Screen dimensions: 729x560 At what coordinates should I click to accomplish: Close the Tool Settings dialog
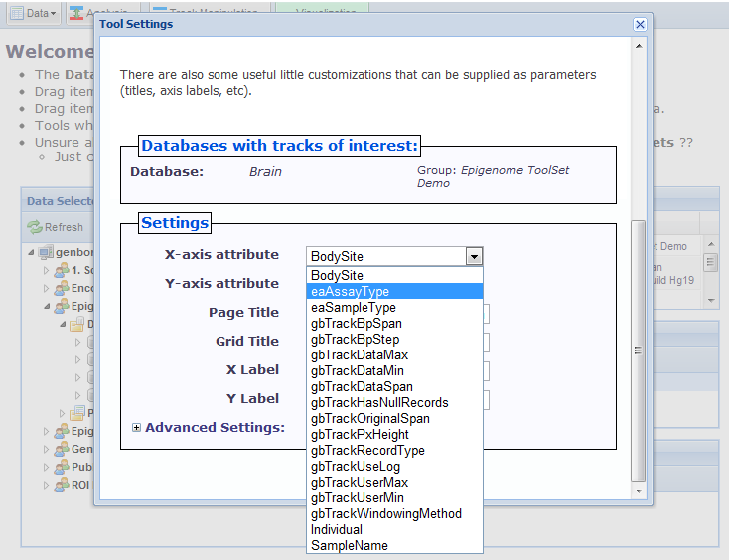pyautogui.click(x=640, y=24)
